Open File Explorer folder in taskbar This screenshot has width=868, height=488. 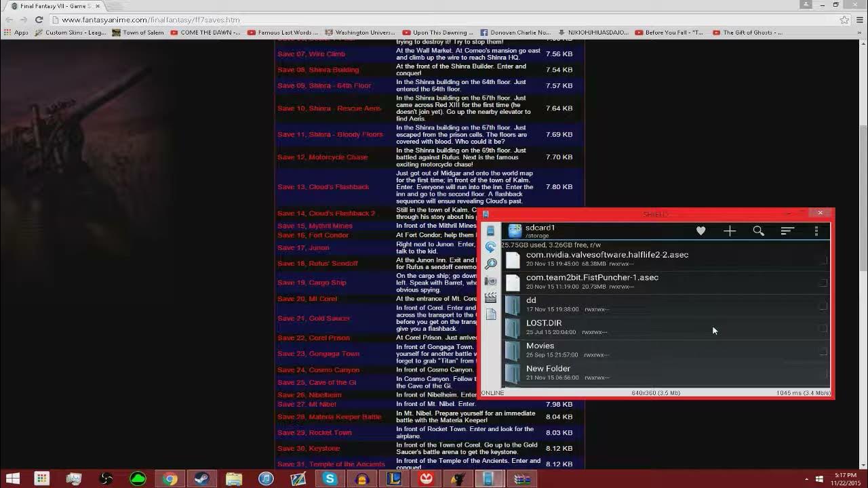(234, 479)
